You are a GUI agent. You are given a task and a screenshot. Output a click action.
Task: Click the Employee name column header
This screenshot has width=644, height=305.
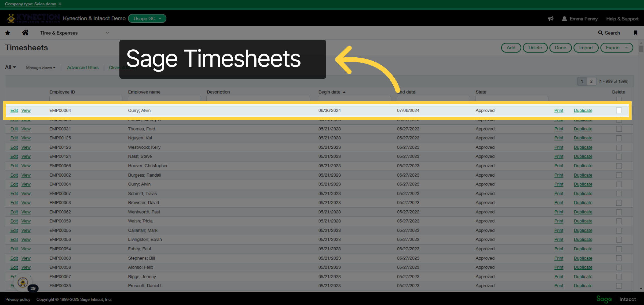click(144, 92)
